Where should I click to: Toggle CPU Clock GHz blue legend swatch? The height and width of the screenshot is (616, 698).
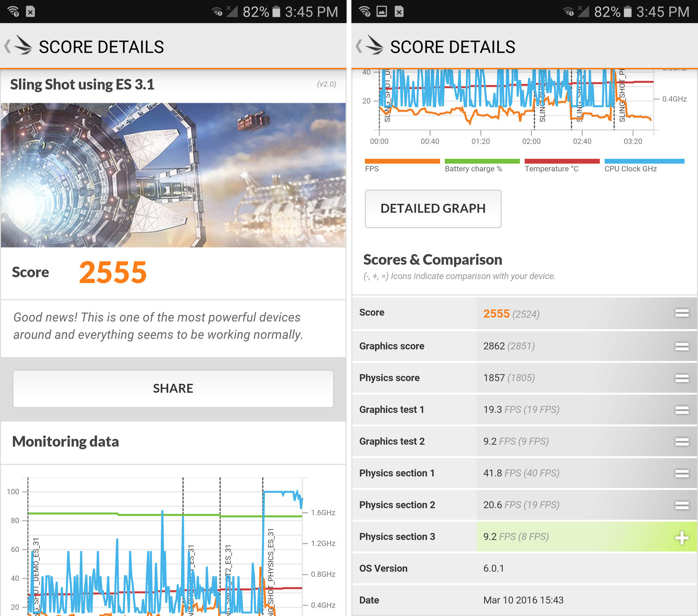click(644, 161)
